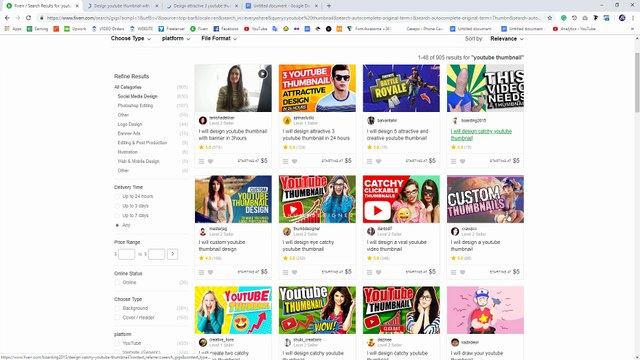Expand the 'File Format' filter dropdown
Image resolution: width=640 pixels, height=360 pixels.
click(x=219, y=38)
